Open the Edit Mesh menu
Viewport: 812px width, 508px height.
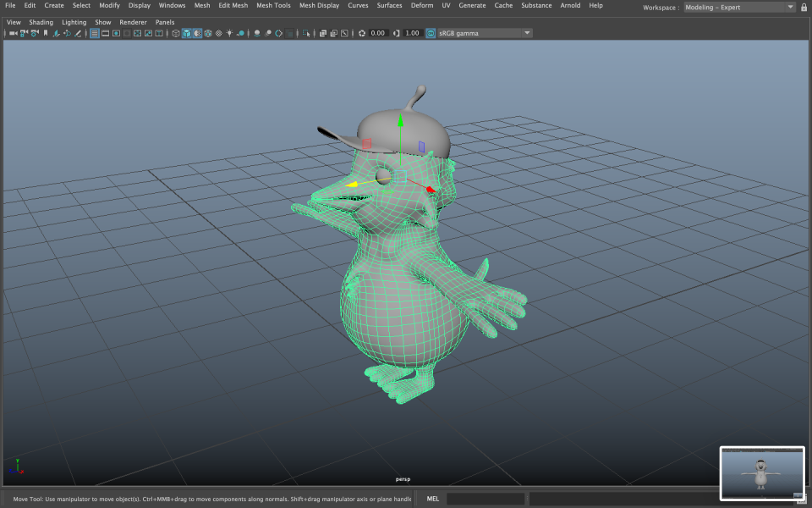[x=233, y=5]
